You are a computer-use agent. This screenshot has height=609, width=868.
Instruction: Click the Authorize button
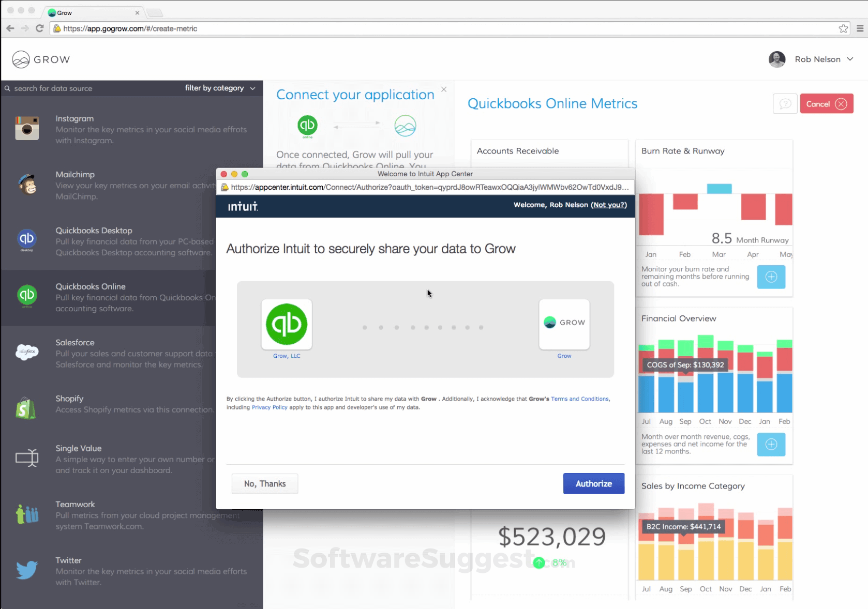point(594,483)
